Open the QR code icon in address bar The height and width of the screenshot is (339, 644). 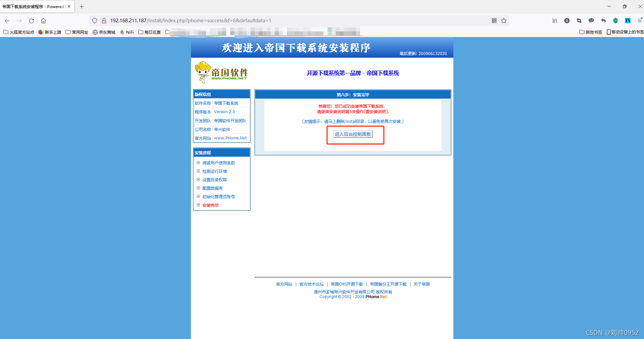(x=495, y=21)
